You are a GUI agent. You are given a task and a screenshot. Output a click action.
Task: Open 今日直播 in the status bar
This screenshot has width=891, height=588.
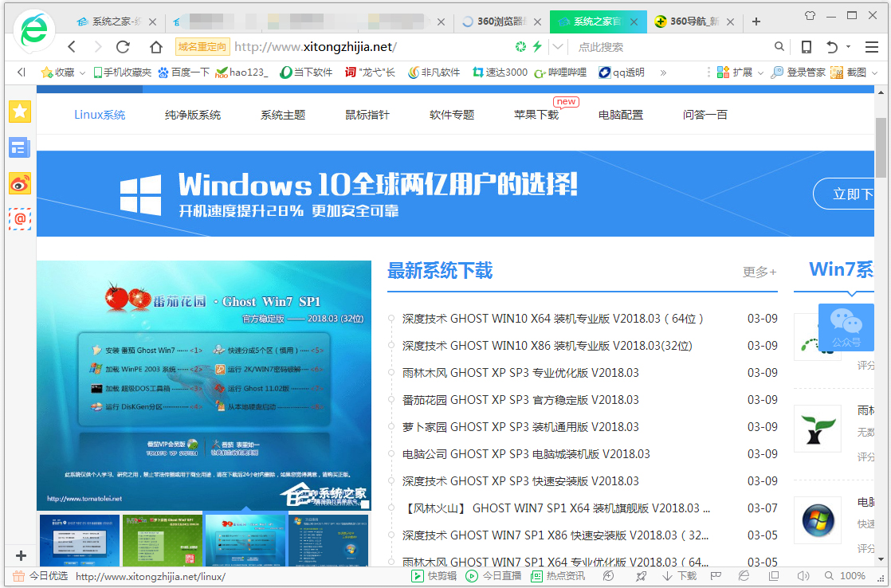[489, 575]
